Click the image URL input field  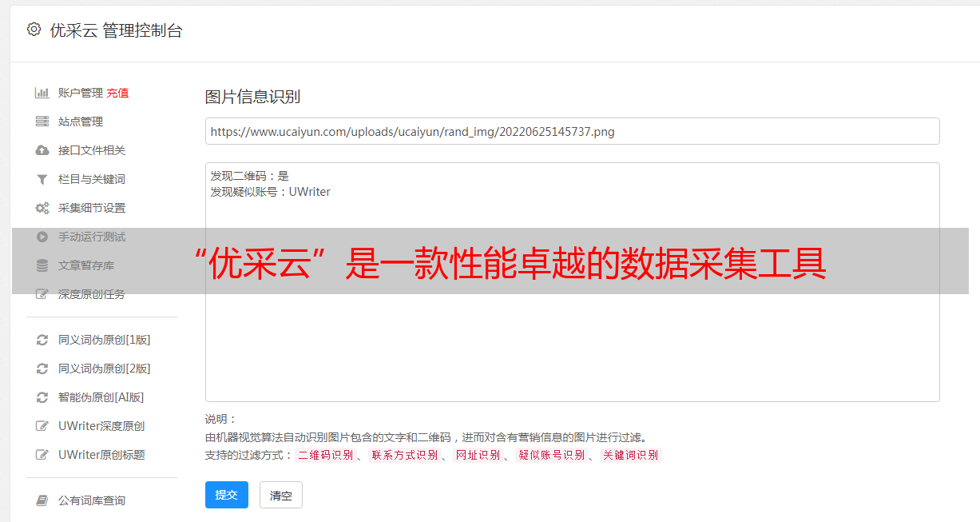(572, 131)
